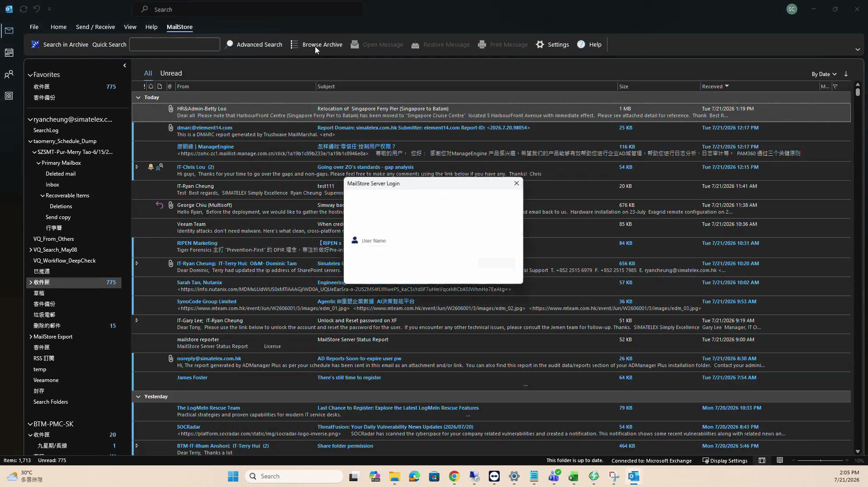Switch to Reading view in status bar
Viewport: 868px width, 487px height.
[x=780, y=461]
